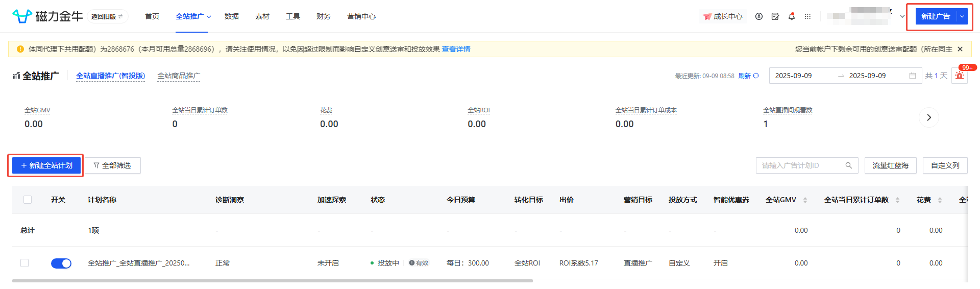This screenshot has width=980, height=289.
Task: Click 全站GMV metric label
Action: click(x=37, y=110)
